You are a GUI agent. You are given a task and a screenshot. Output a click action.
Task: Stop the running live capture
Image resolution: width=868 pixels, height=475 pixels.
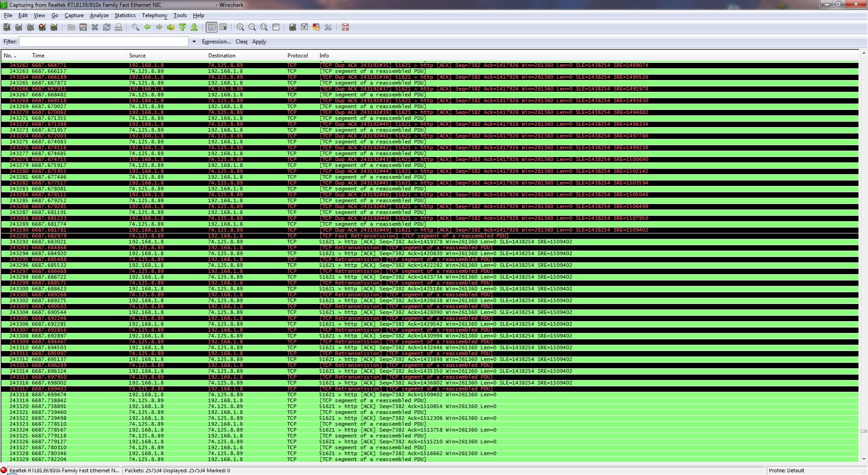tap(42, 28)
